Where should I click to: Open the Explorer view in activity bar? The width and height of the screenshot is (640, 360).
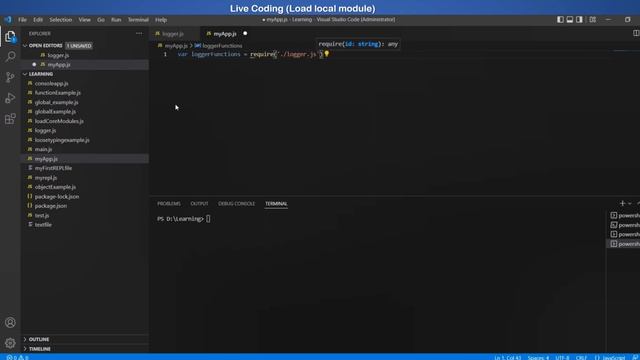click(10, 37)
